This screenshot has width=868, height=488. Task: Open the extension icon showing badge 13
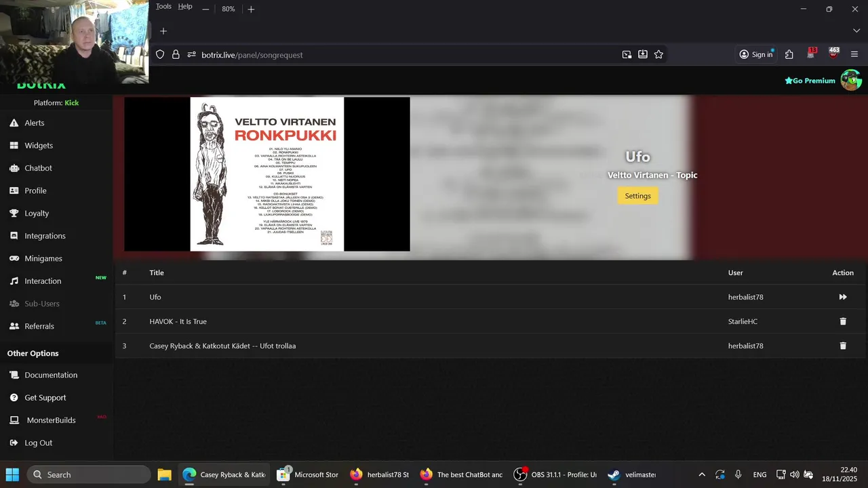pyautogui.click(x=811, y=54)
